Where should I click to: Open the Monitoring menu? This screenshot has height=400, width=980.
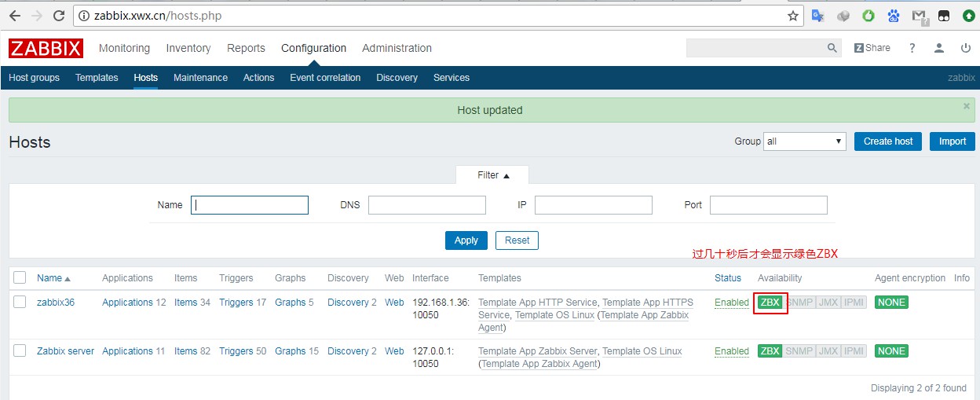(124, 48)
